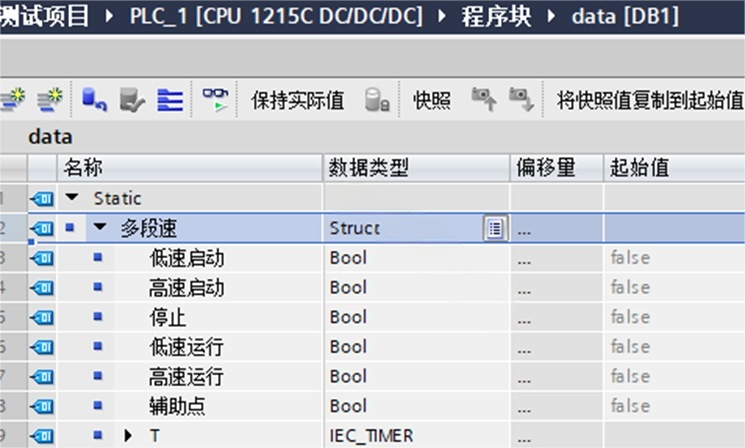The height and width of the screenshot is (448, 745).
Task: Click the start value of 辅助点
Action: 675,406
